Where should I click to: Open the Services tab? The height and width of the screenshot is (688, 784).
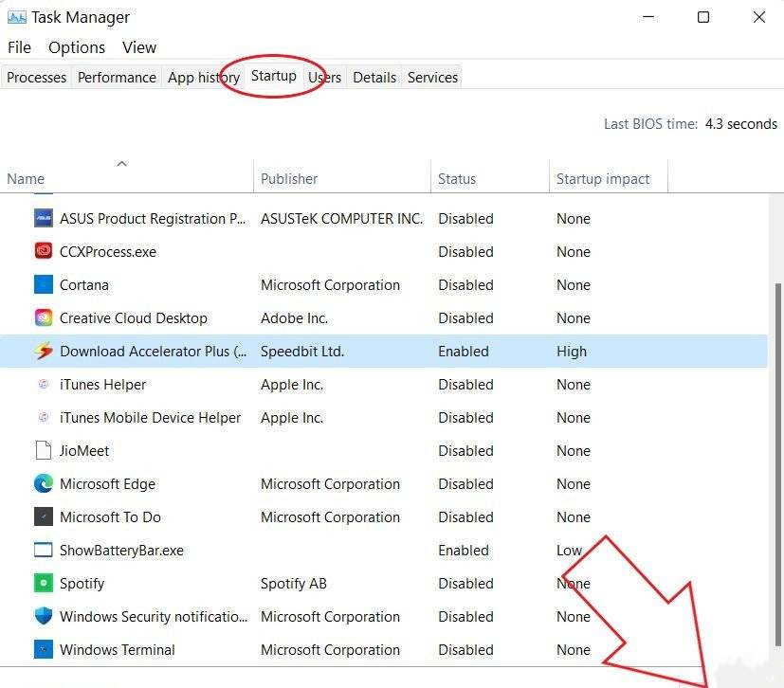pyautogui.click(x=432, y=78)
